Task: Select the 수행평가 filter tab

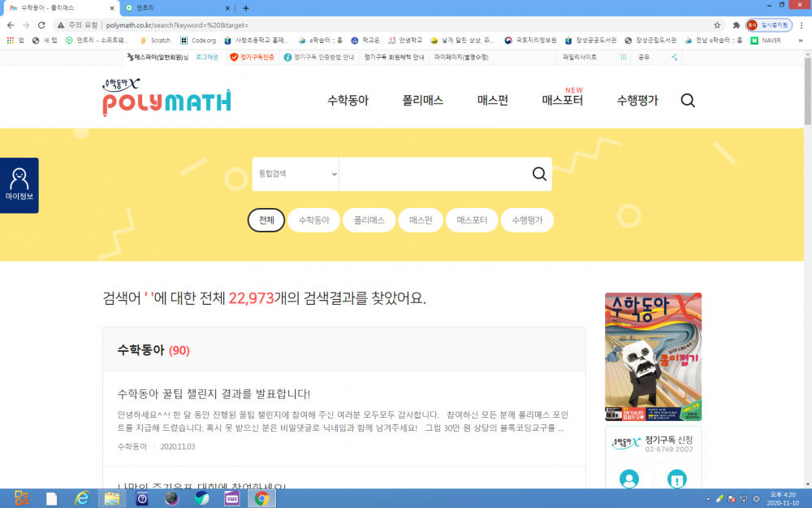Action: tap(527, 219)
